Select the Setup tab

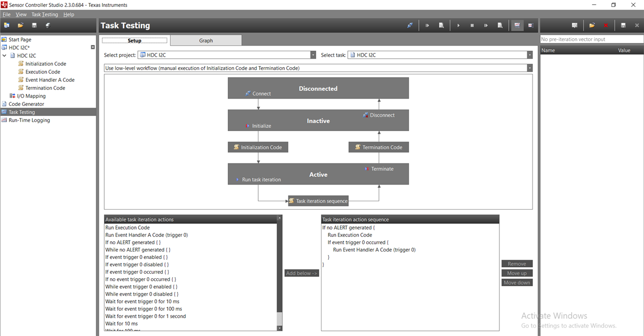(135, 40)
